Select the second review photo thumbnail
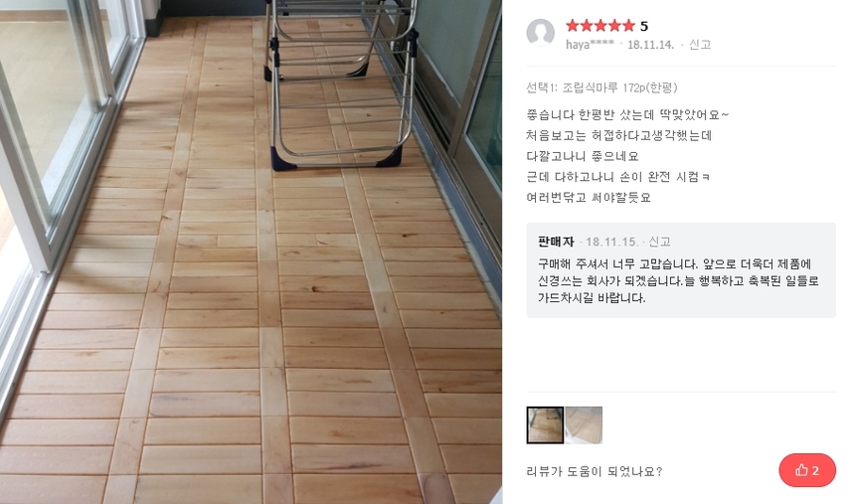Viewport: 855px width, 504px height. [584, 424]
